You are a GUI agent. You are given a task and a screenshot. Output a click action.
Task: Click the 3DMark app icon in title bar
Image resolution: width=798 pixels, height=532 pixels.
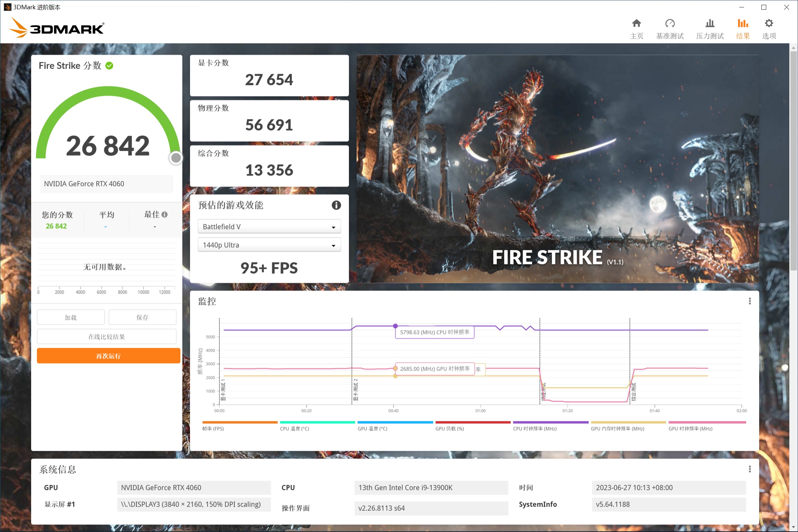click(7, 7)
